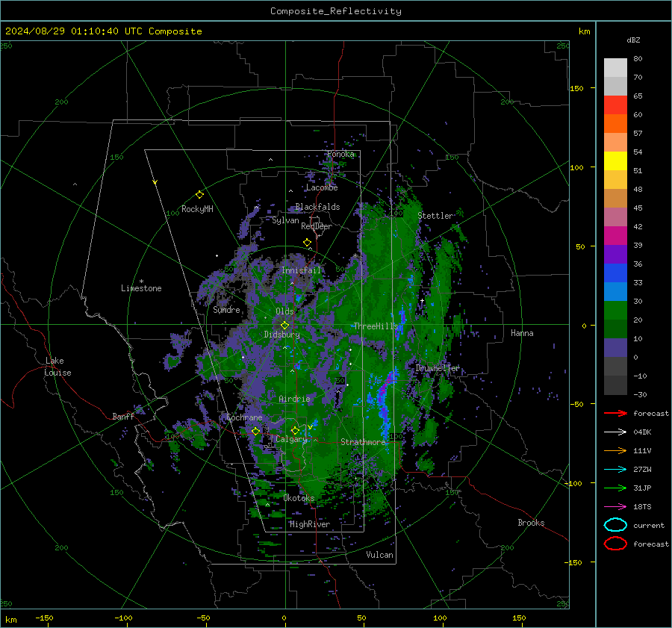Click the Okotoks label
Viewport: 672px width, 628px height.
[299, 498]
